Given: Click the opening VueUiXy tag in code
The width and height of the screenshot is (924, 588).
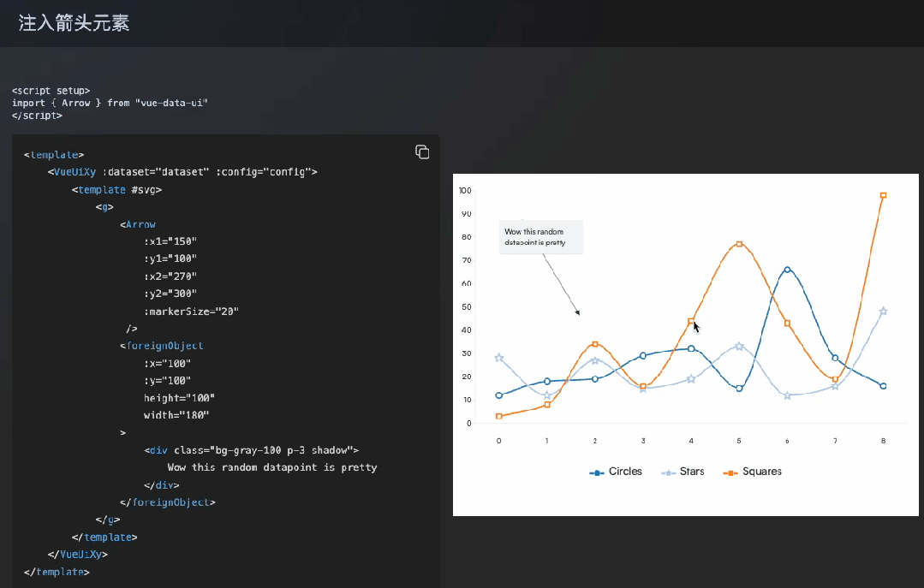Looking at the screenshot, I should (73, 171).
